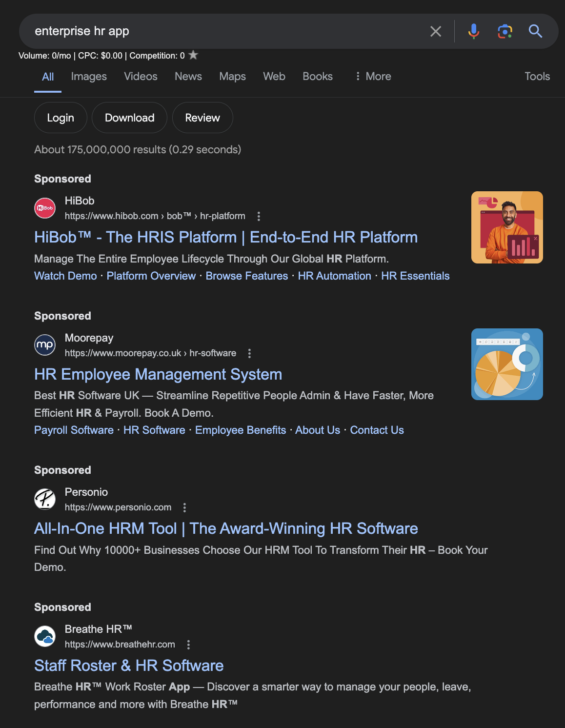This screenshot has width=565, height=728.
Task: Click the Platform Overview sitelink
Action: coord(151,276)
